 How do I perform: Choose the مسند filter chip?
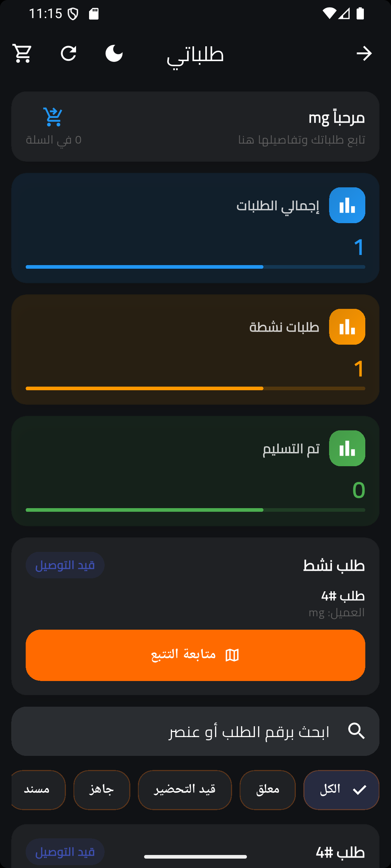[38, 790]
